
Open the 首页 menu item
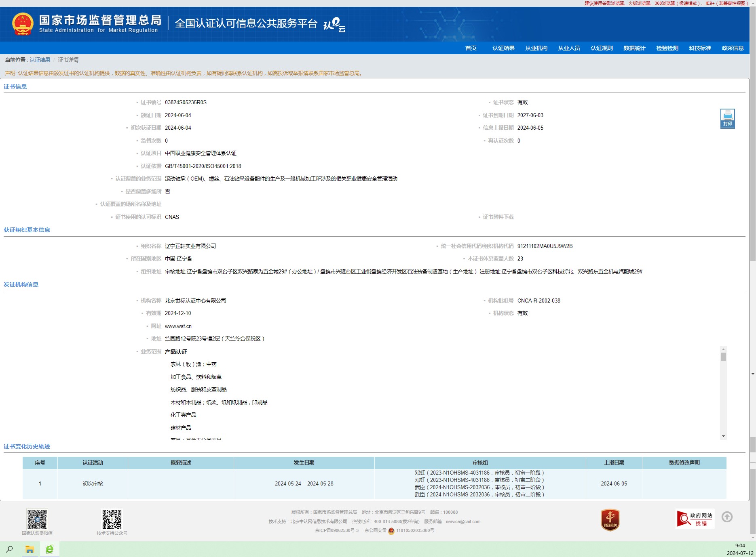(471, 48)
